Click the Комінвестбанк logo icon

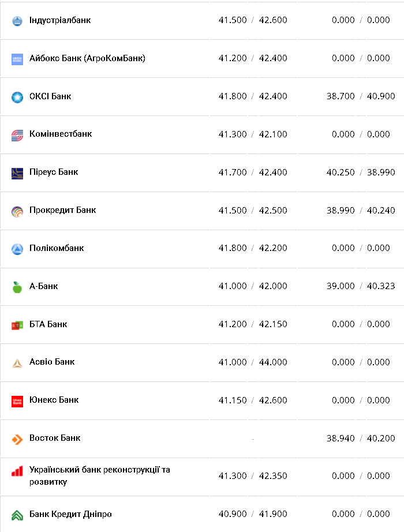click(17, 135)
